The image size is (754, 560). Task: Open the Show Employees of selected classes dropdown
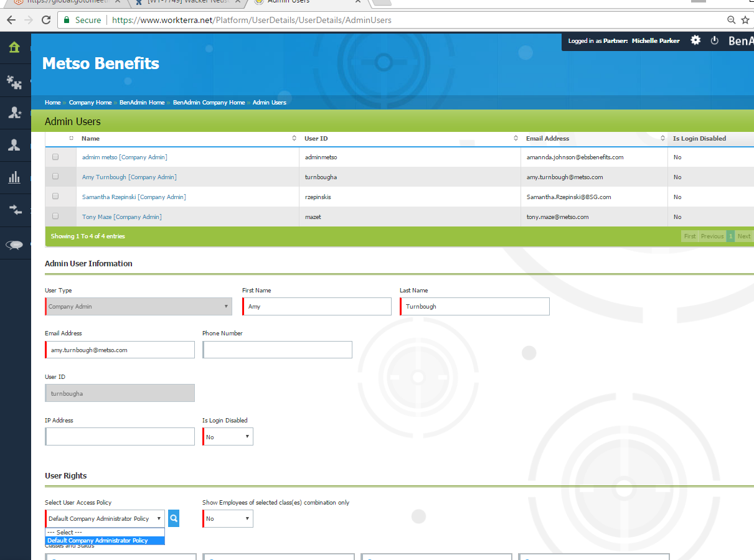pyautogui.click(x=228, y=518)
